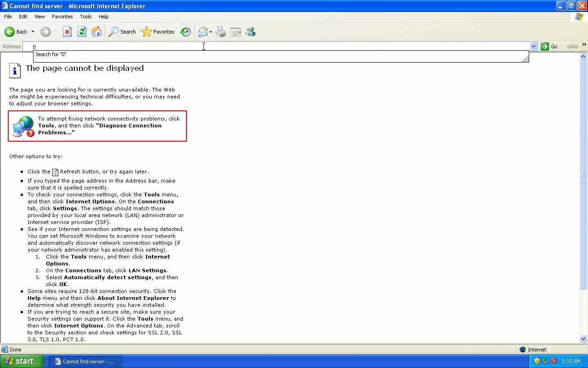Click the network globe diagnose icon

coord(23,126)
